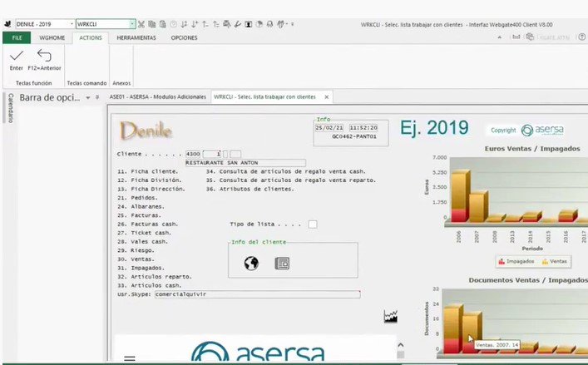Open the globe icon in Info del cliente
Image resolution: width=588 pixels, height=365 pixels.
click(251, 263)
